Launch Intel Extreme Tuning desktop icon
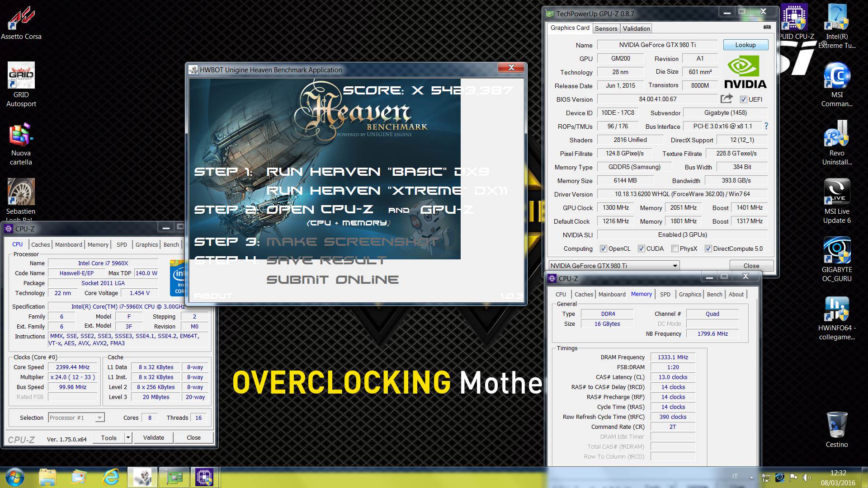 [x=837, y=26]
